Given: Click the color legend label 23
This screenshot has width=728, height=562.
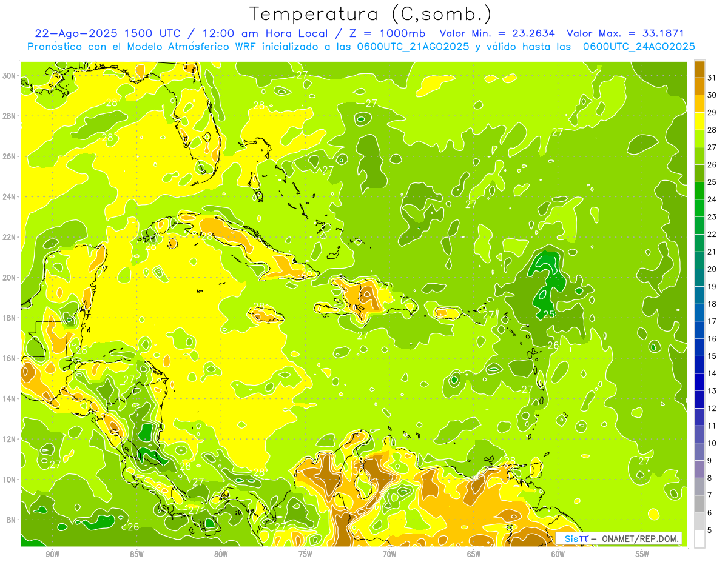Looking at the screenshot, I should 712,217.
